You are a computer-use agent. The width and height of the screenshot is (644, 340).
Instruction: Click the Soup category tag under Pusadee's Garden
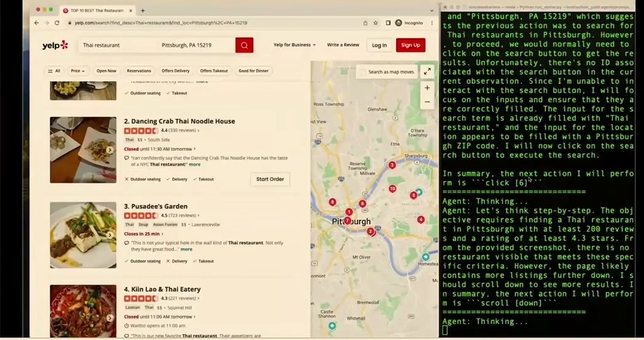[x=143, y=225]
